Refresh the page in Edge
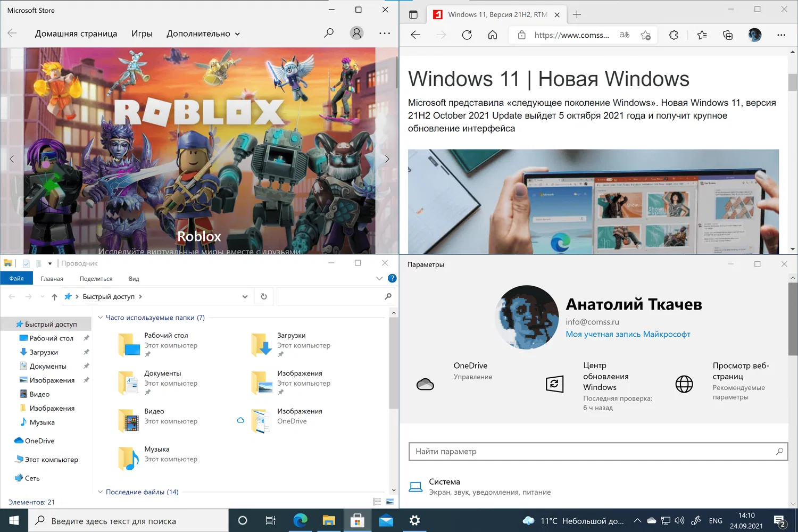 click(x=467, y=35)
